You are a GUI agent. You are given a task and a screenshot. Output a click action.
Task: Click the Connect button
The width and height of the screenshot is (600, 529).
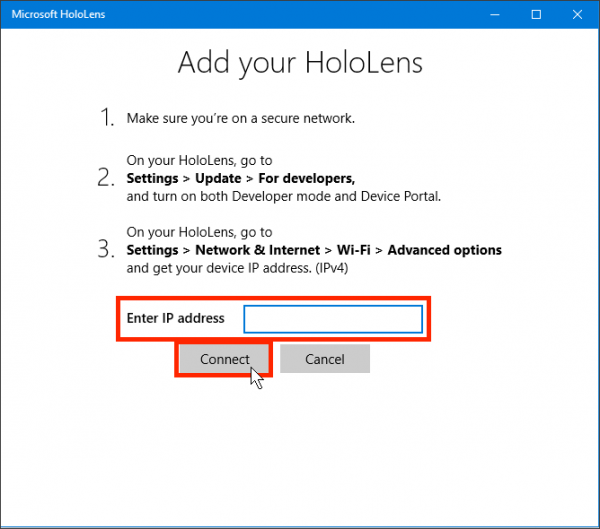coord(224,359)
